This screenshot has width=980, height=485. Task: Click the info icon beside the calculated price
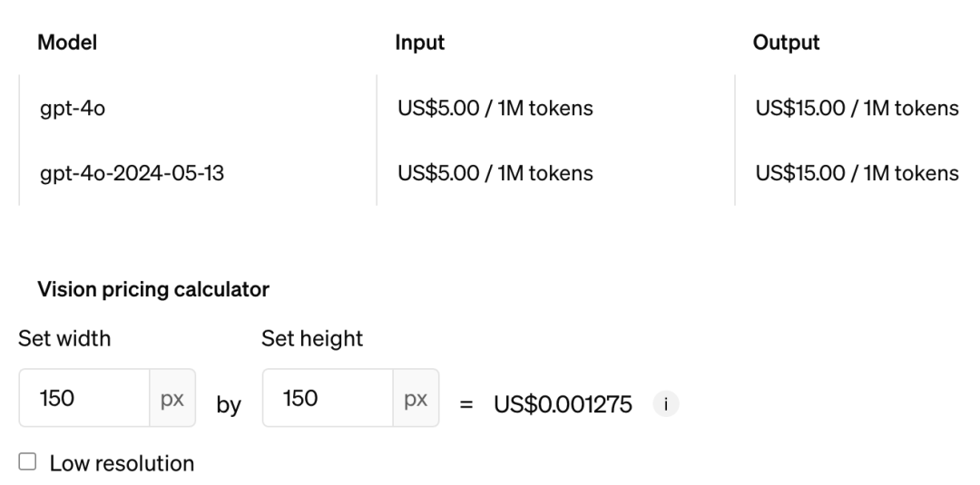pos(665,403)
